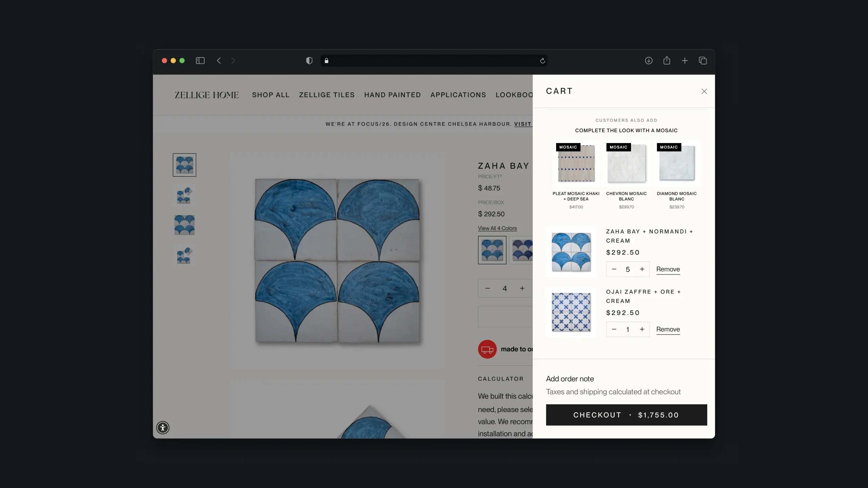Decrease Zaha Bay cart quantity
The width and height of the screenshot is (868, 488).
point(614,269)
